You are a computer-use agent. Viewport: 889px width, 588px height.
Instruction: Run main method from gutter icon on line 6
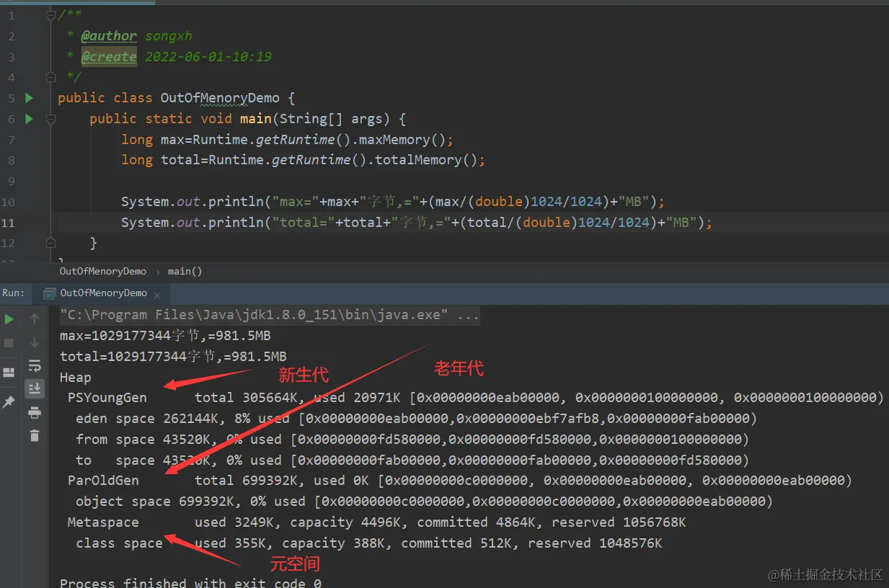coord(29,119)
